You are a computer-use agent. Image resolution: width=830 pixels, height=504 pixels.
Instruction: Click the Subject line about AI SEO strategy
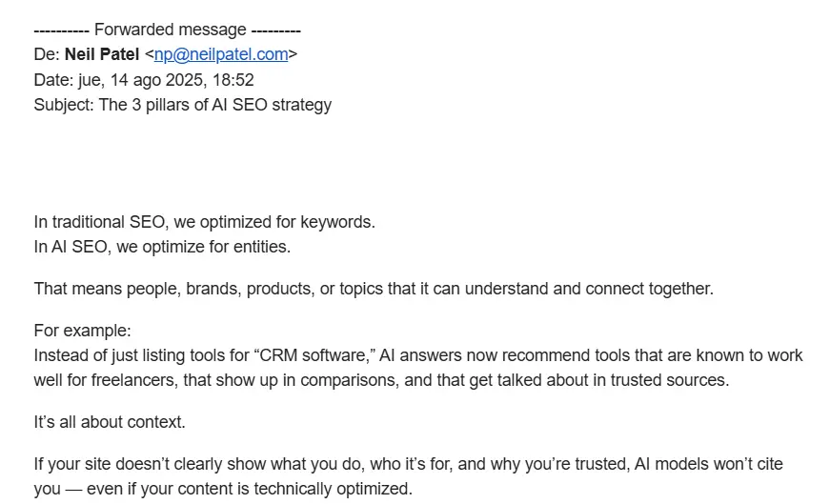click(183, 105)
